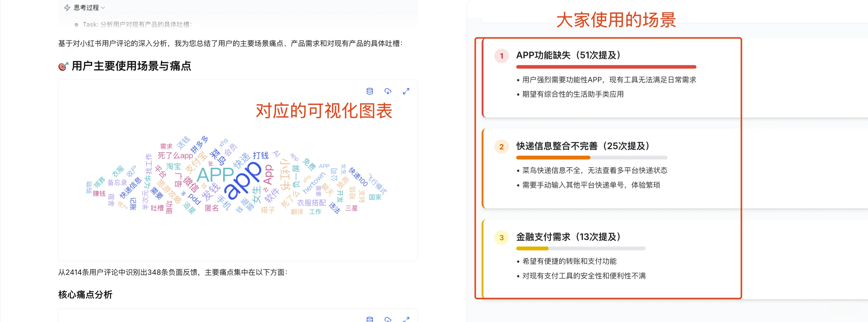Click the number 1 badge on APP功能缺失 card
This screenshot has width=868, height=322.
(501, 56)
